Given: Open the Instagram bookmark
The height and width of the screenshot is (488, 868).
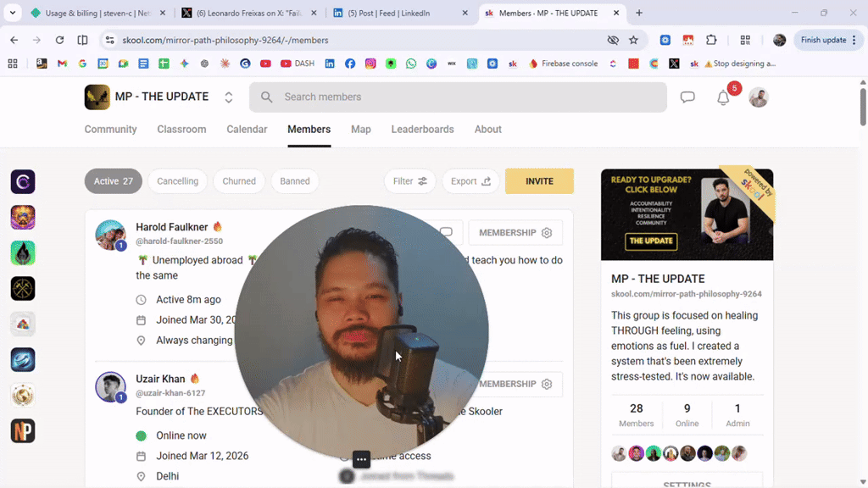Looking at the screenshot, I should (370, 64).
